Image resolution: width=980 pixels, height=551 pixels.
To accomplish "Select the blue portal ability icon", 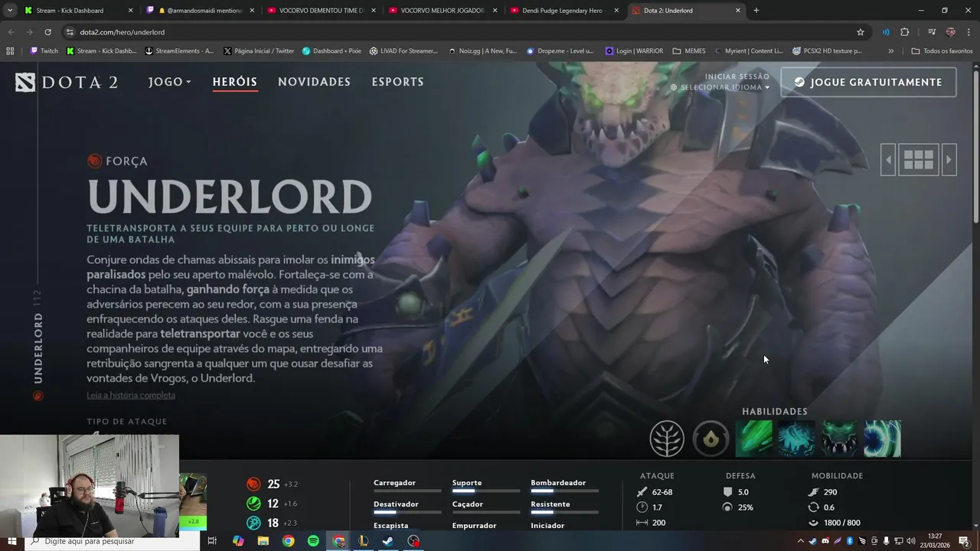I will [x=882, y=439].
